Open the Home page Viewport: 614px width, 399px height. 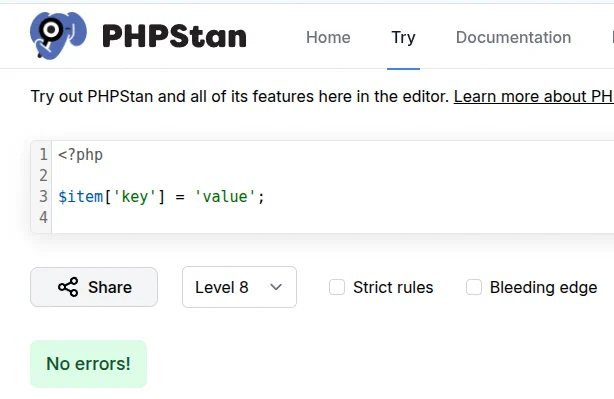pos(328,38)
